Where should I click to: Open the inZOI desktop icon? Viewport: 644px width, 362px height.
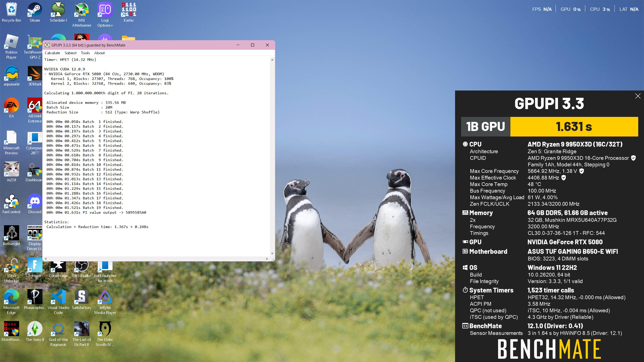click(11, 172)
